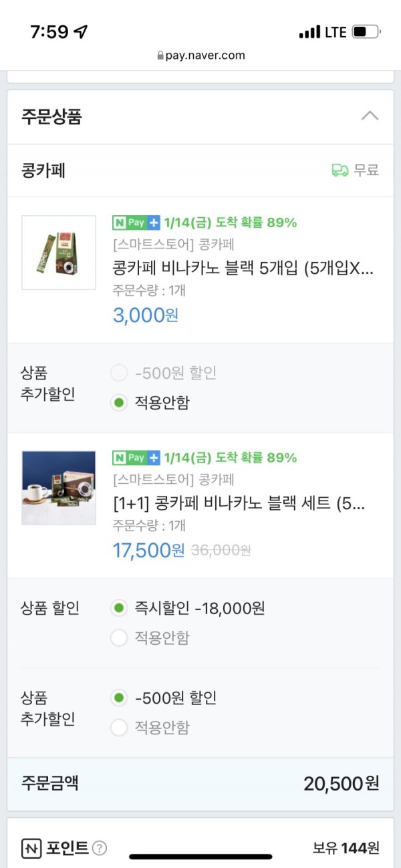
Task: Tap the N 포인트 logo icon
Action: (x=31, y=849)
